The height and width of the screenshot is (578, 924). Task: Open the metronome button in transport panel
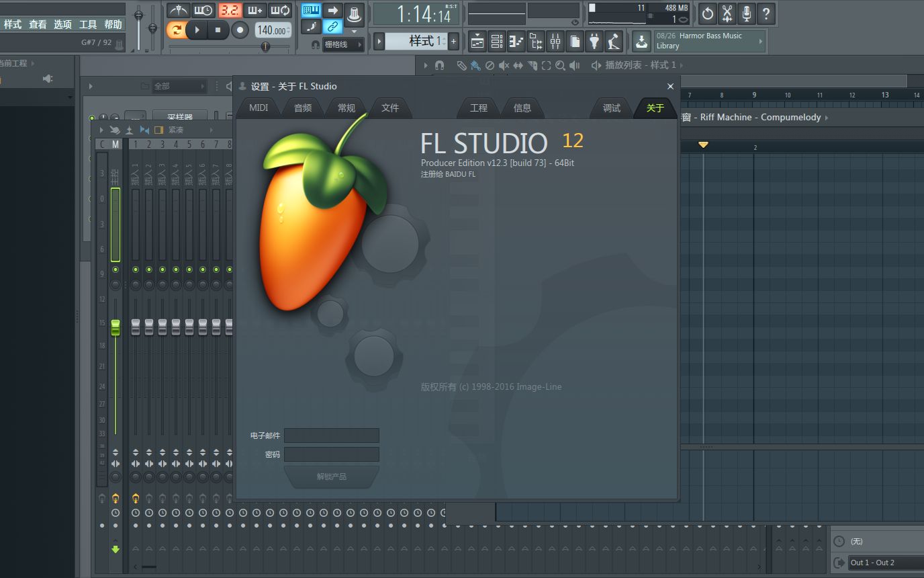(178, 10)
